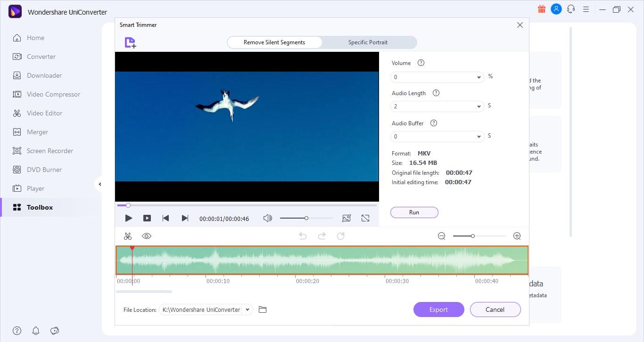
Task: Click the Run button
Action: tap(414, 212)
